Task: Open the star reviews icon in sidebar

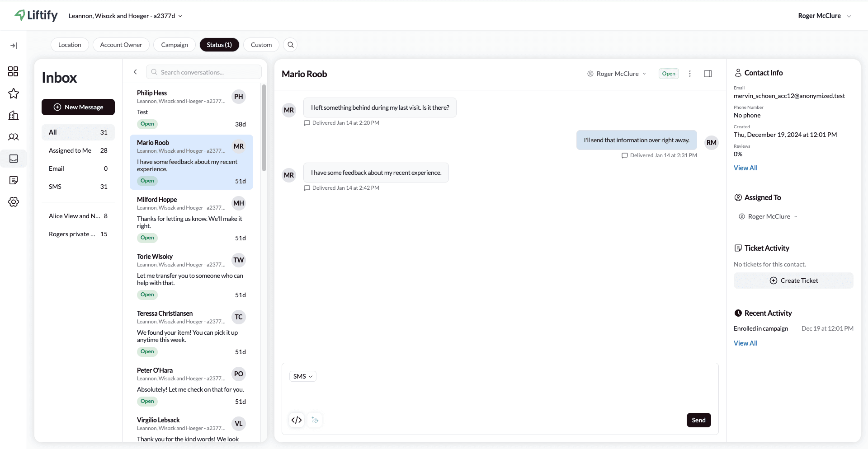Action: 13,94
